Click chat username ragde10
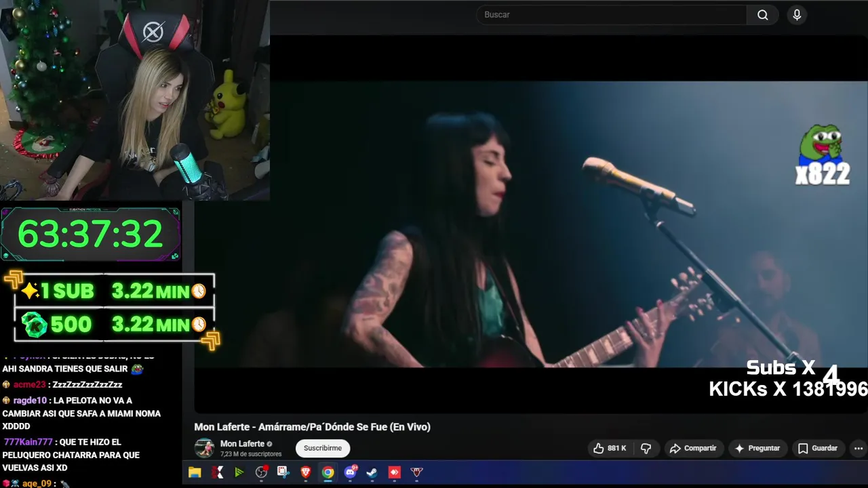The height and width of the screenshot is (488, 868). (29, 401)
